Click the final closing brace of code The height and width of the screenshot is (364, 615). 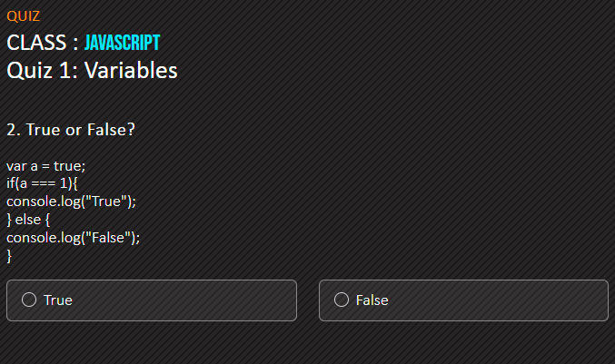tap(9, 256)
